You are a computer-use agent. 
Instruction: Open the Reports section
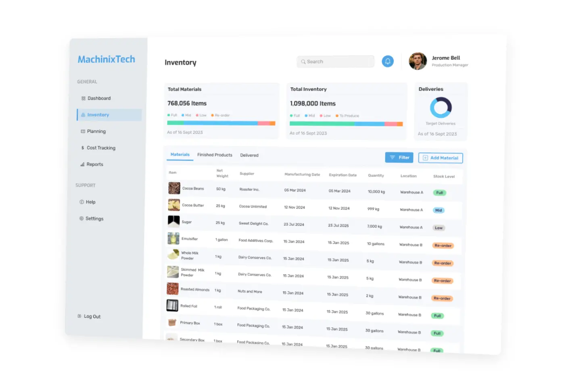click(x=95, y=165)
